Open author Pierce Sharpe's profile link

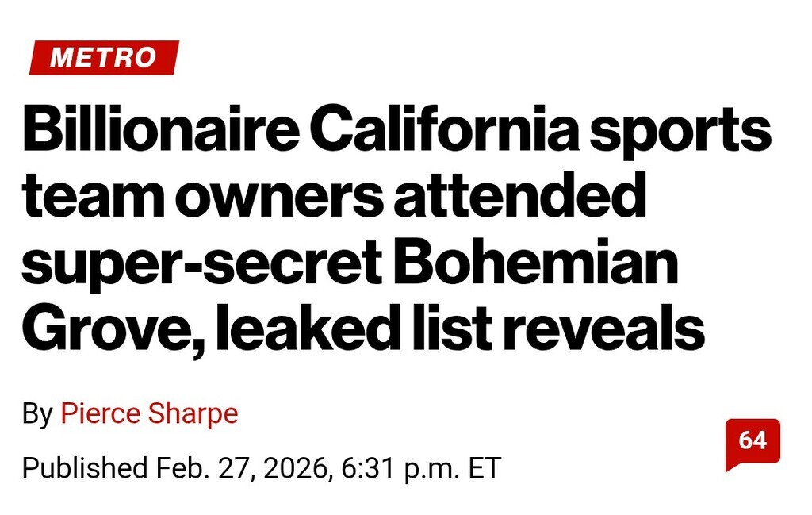[149, 413]
